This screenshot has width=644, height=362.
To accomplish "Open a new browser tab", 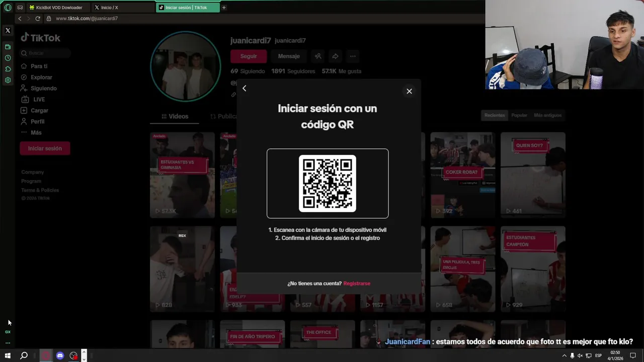I will pyautogui.click(x=224, y=8).
